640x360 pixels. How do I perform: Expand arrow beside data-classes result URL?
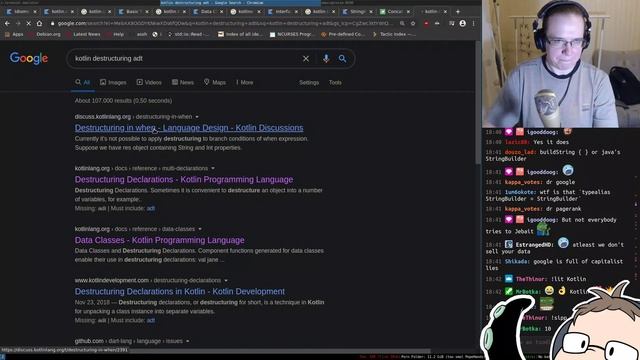200,229
